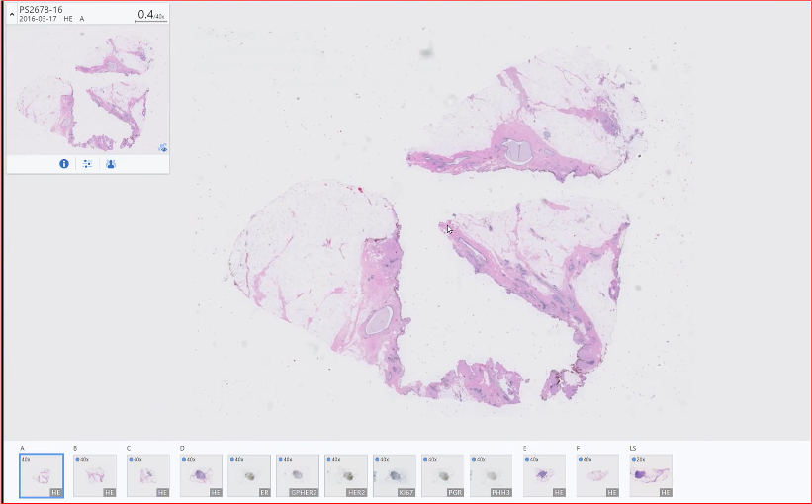Open block B HE slide thumbnail

coord(95,475)
